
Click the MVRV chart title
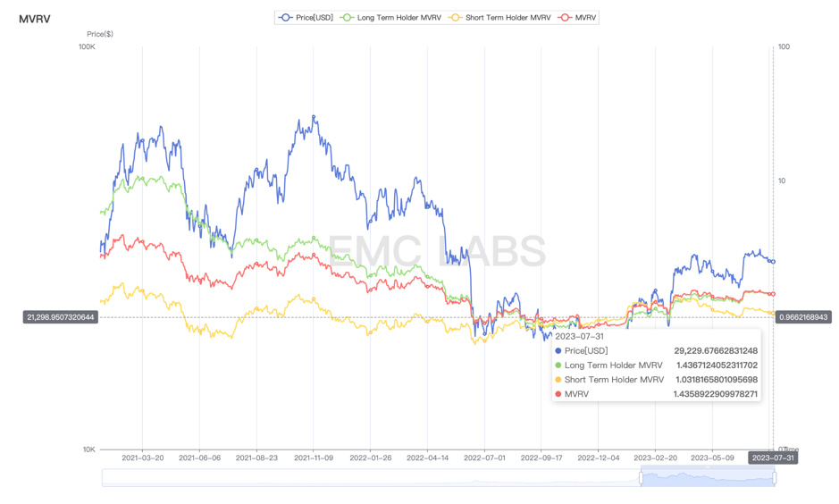coord(35,18)
